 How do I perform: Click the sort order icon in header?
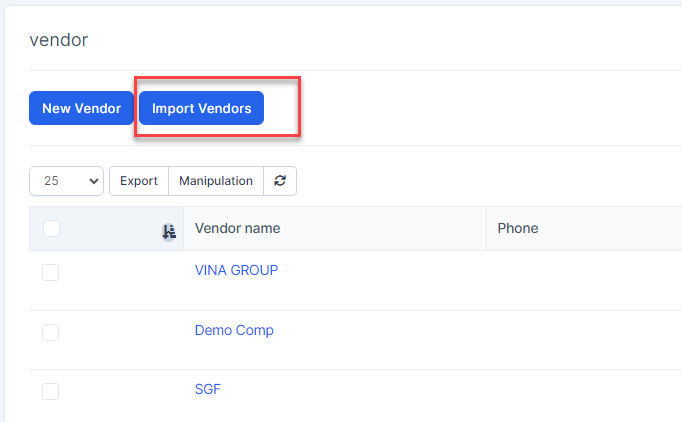point(169,231)
